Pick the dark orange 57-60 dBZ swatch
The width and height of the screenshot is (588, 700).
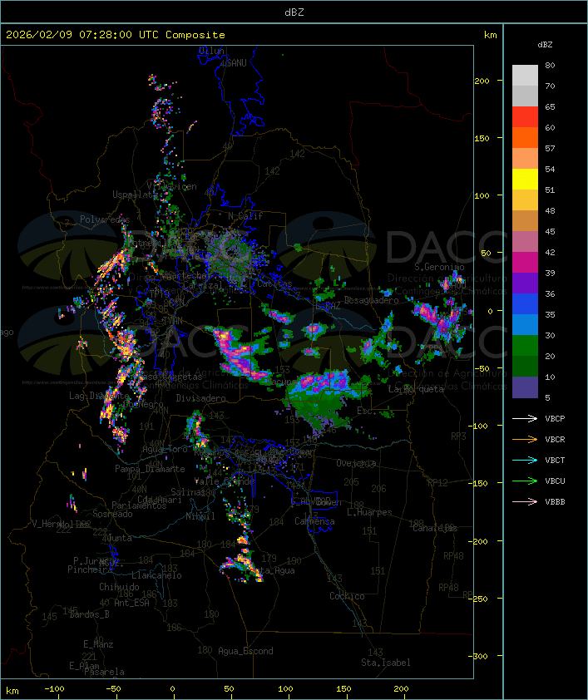click(525, 137)
